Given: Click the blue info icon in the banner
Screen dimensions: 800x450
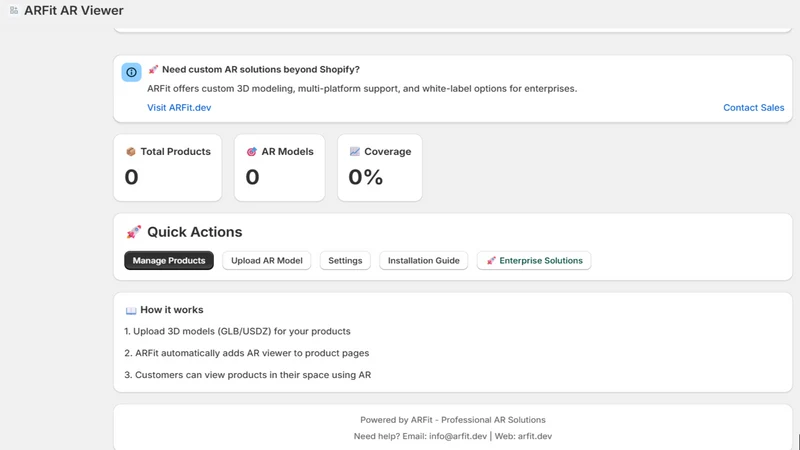Looking at the screenshot, I should tap(131, 72).
